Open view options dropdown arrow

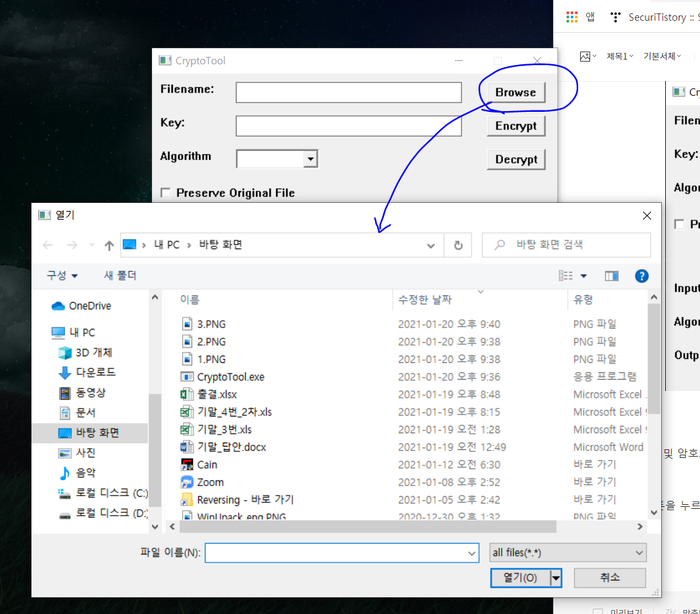point(583,276)
